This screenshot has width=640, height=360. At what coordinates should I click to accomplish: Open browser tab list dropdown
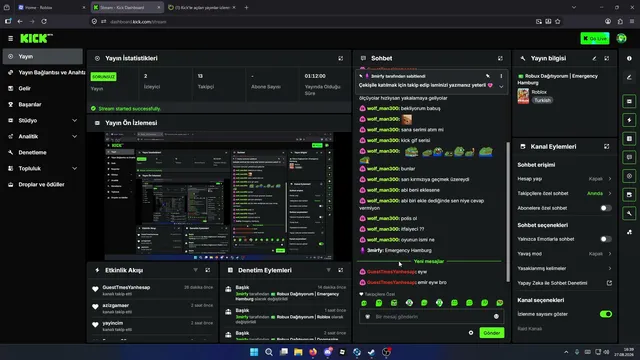click(574, 7)
